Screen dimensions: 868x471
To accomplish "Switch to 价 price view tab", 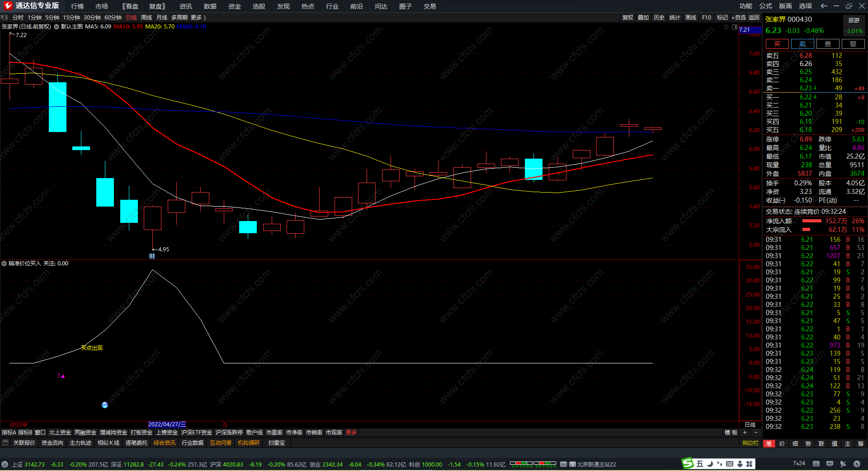I will point(782,443).
